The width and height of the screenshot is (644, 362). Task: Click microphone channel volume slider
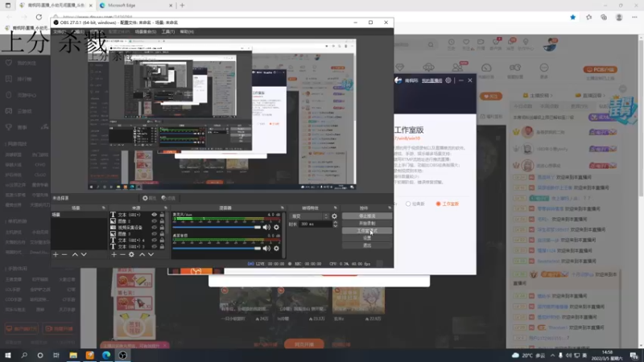point(217,228)
